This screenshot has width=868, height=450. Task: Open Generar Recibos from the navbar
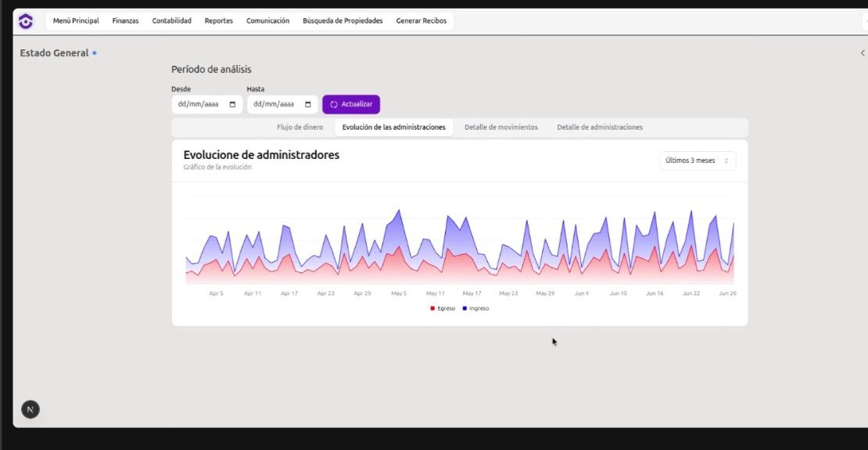(421, 21)
